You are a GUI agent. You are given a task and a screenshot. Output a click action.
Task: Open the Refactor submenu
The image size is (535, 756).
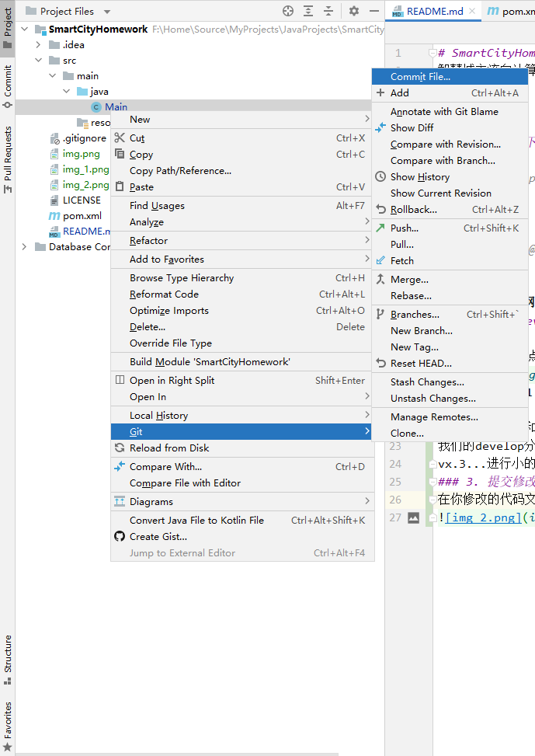coord(242,241)
